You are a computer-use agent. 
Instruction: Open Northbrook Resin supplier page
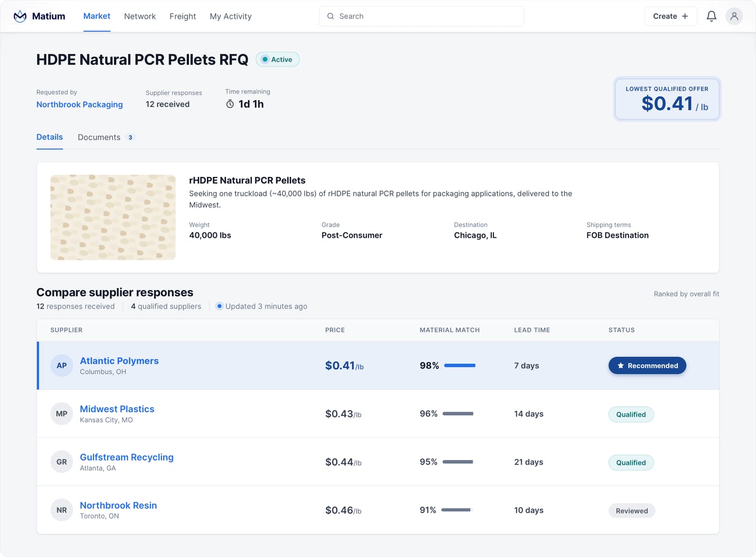tap(118, 506)
